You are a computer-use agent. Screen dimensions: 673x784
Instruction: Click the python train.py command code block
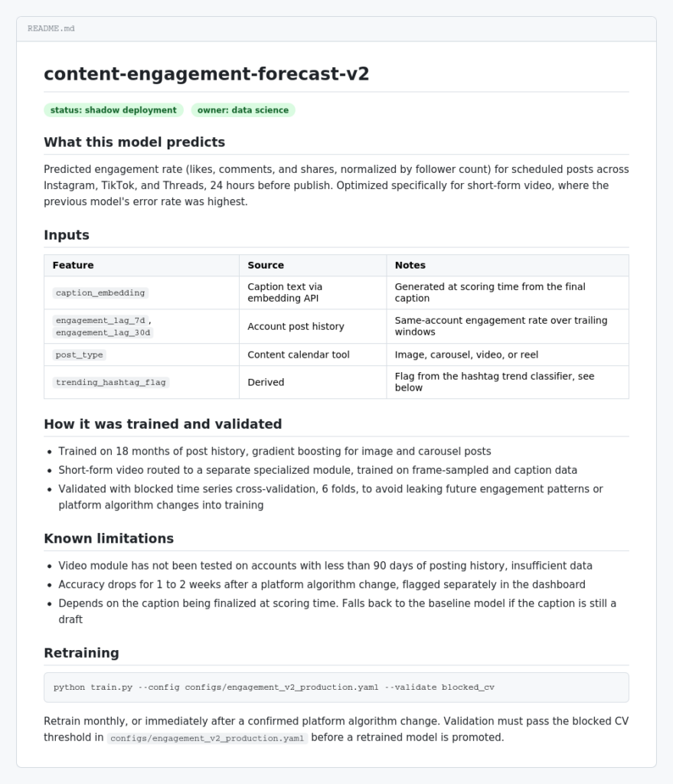[337, 688]
